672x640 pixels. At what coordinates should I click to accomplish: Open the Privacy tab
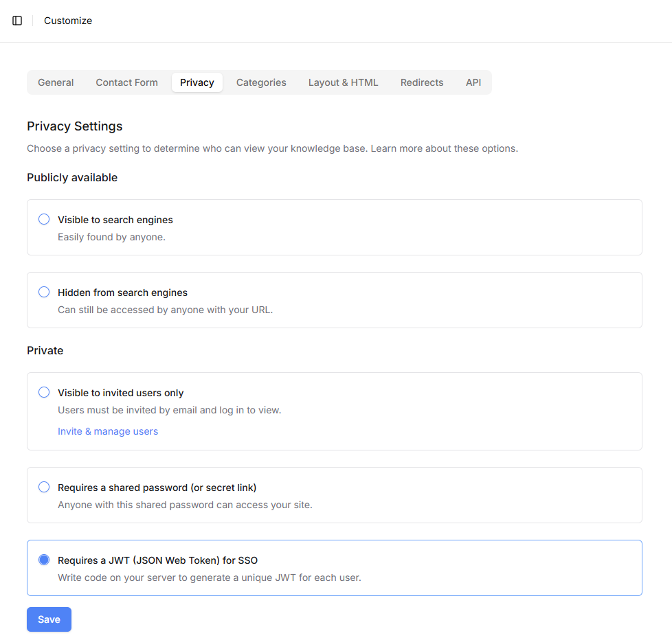tap(197, 82)
